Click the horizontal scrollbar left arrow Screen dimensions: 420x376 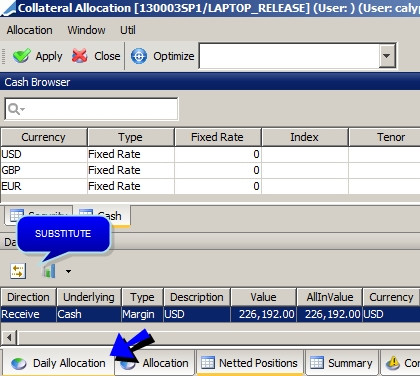click(9, 338)
